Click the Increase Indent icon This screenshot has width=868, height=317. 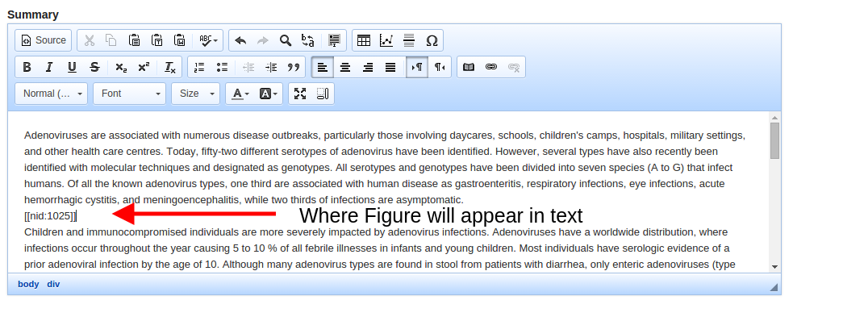271,68
